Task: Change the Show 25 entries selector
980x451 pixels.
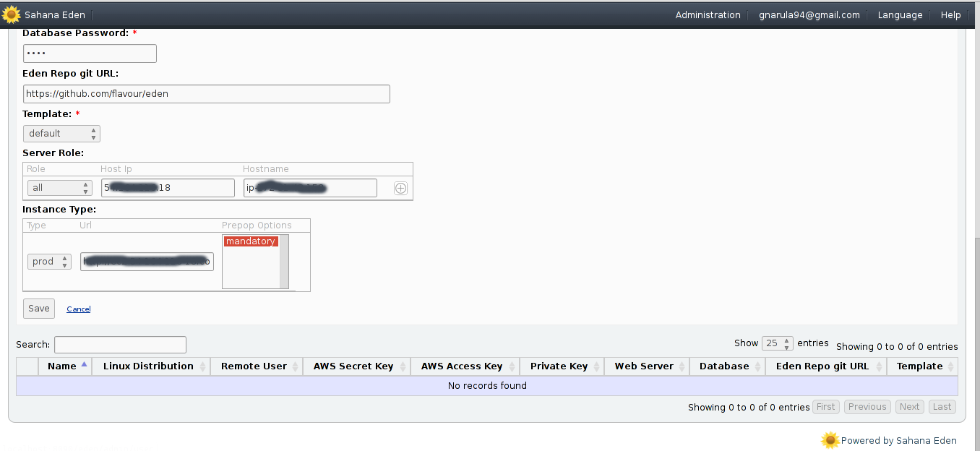Action: 778,343
